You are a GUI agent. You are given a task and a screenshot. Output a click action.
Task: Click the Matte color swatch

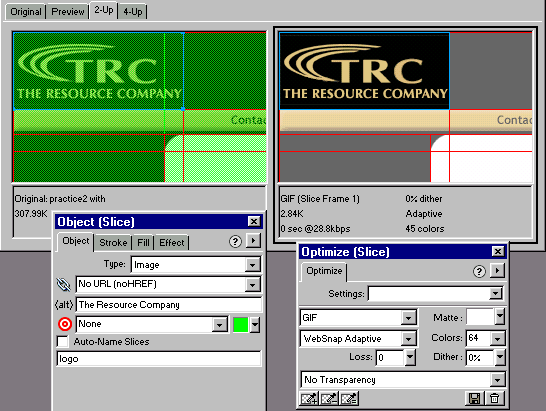point(480,317)
